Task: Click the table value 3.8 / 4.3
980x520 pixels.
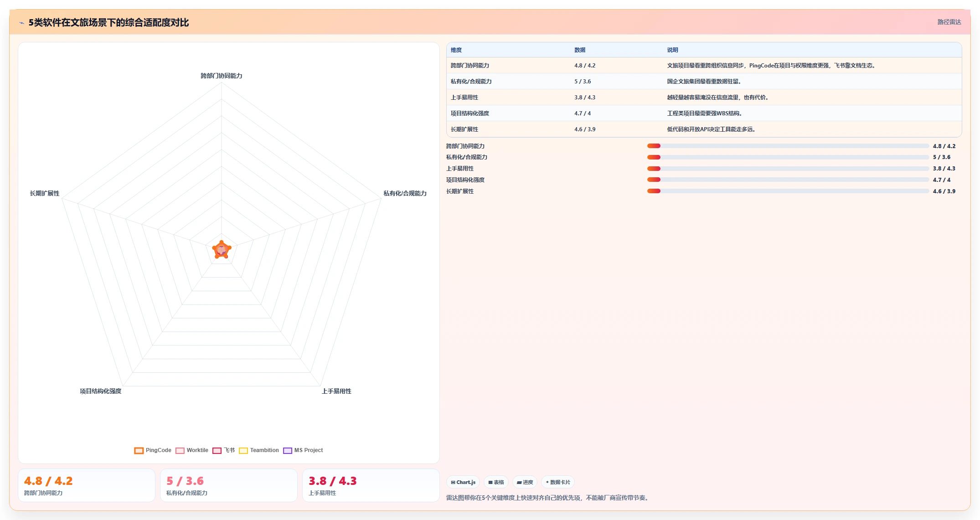Action: (585, 98)
